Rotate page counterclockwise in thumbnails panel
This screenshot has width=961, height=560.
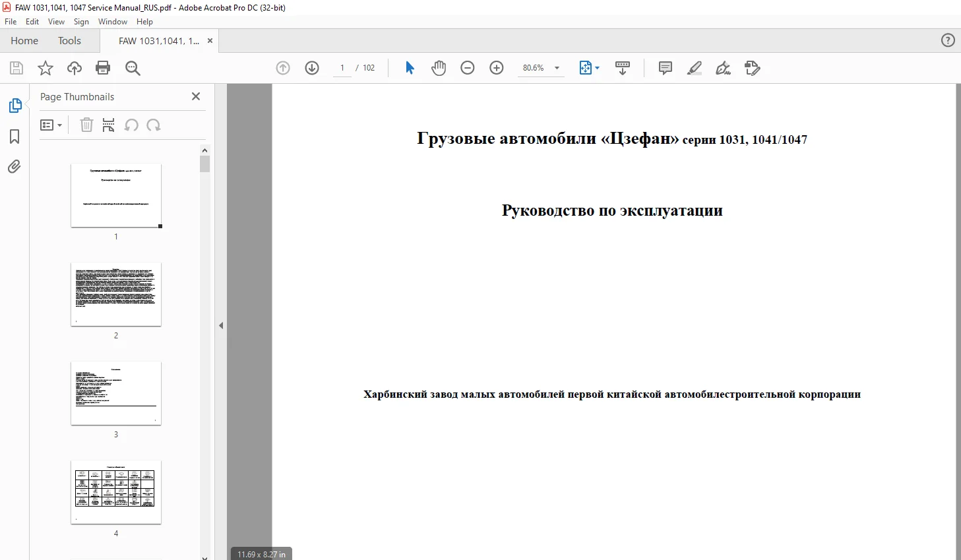click(131, 125)
